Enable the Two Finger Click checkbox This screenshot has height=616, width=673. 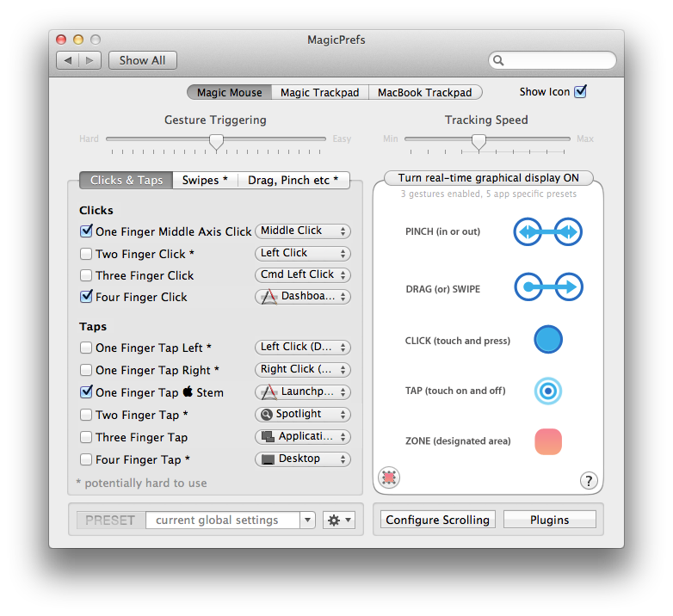click(86, 254)
